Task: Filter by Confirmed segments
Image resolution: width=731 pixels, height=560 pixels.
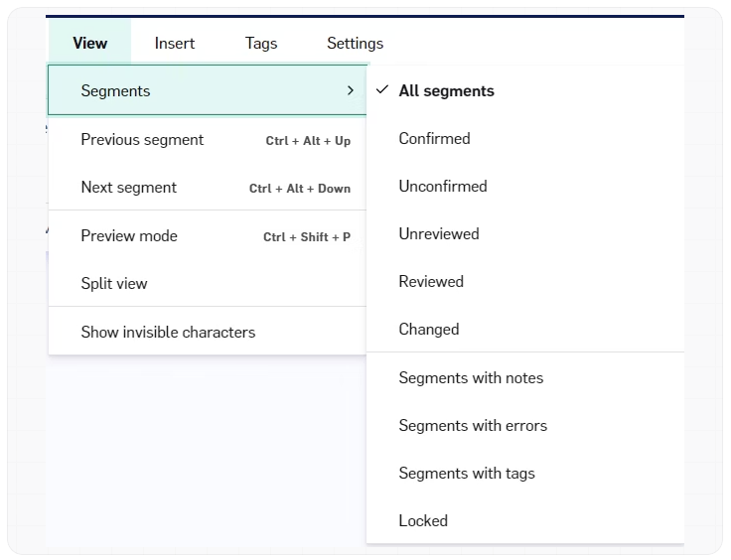Action: 434,138
